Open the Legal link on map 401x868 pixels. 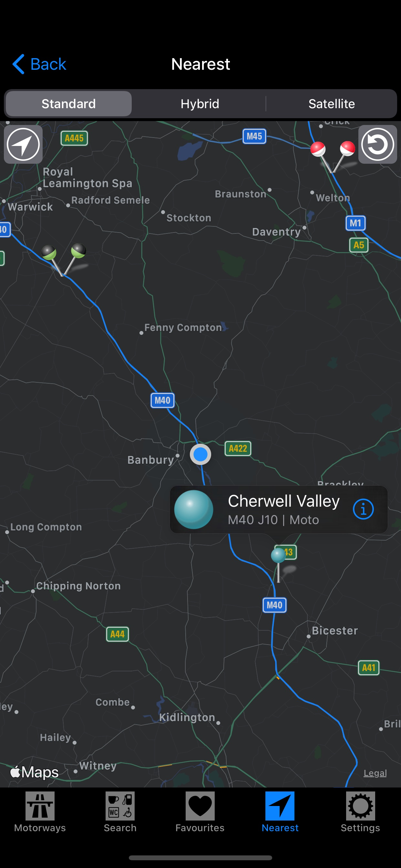click(x=375, y=773)
